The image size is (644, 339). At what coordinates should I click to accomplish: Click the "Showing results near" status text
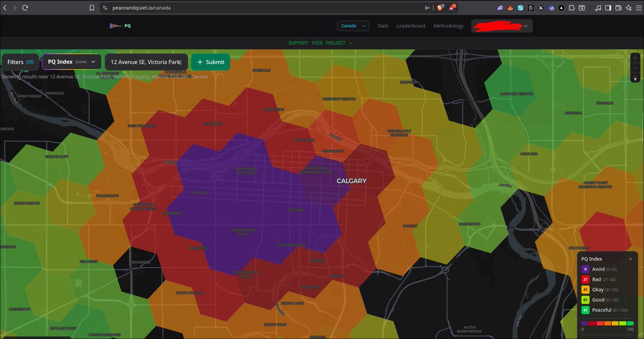[105, 76]
